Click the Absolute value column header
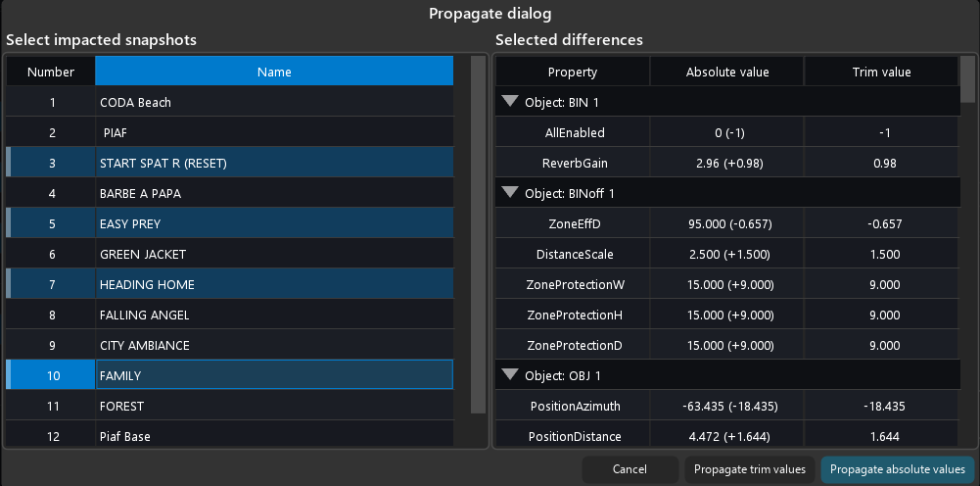The height and width of the screenshot is (486, 980). 726,72
